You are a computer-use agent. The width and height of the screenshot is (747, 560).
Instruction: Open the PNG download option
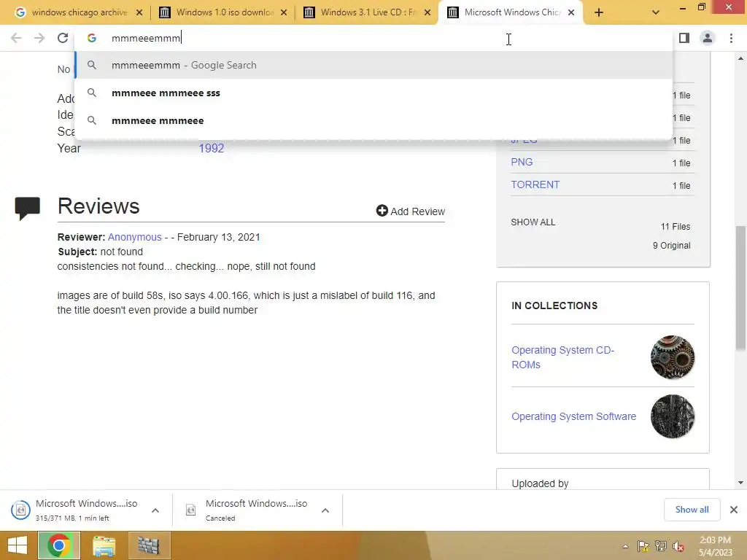click(x=522, y=162)
